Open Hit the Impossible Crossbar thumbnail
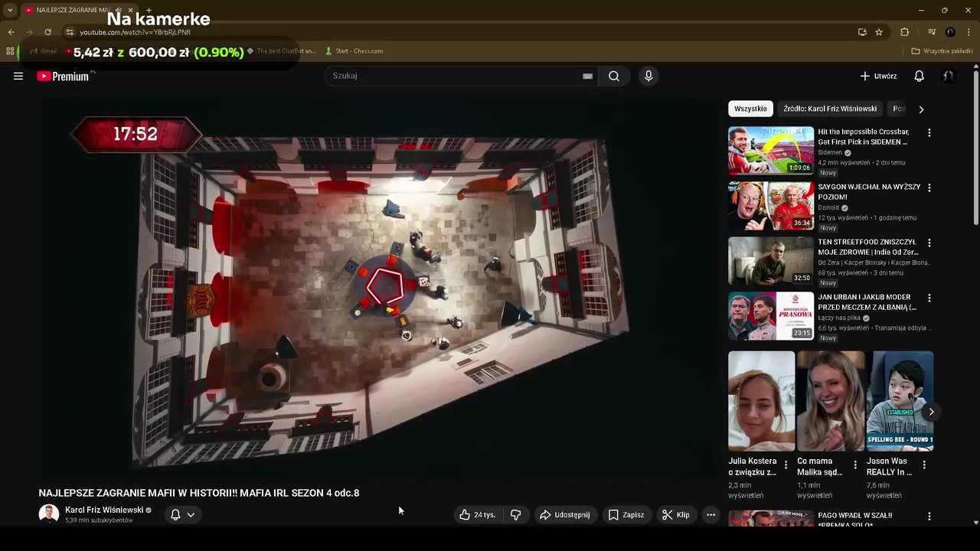 (771, 151)
